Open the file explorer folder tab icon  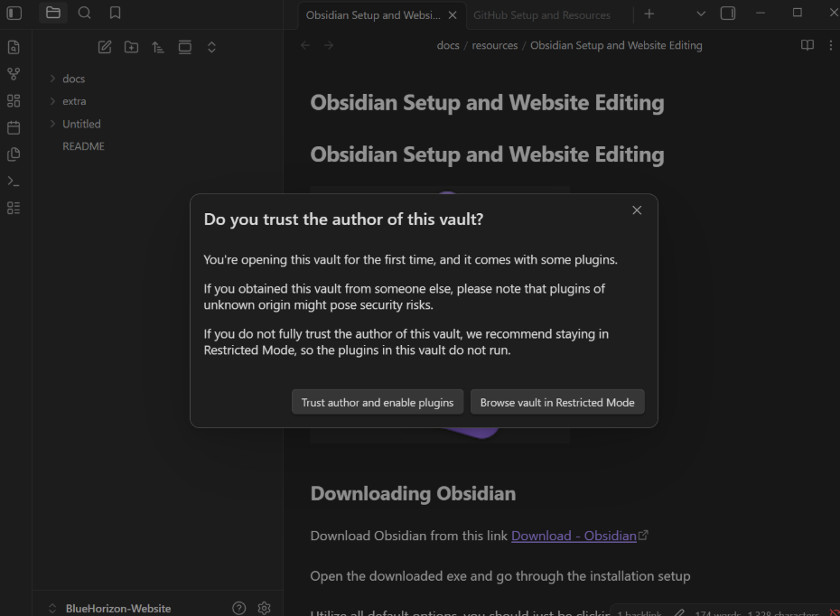[53, 13]
